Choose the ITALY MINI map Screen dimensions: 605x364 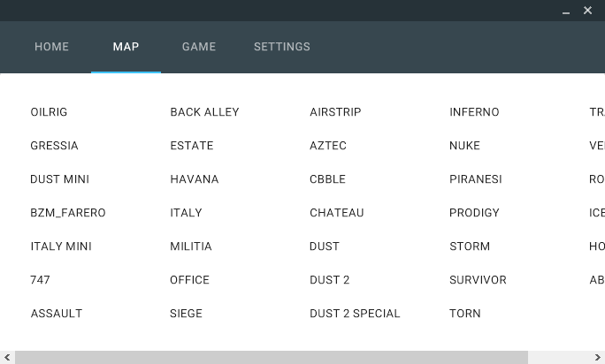pos(61,246)
